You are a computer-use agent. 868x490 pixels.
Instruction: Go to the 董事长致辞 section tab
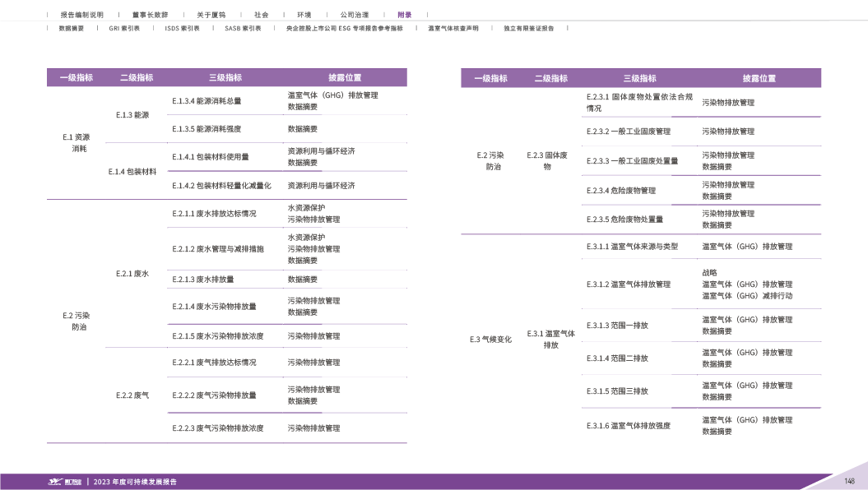pyautogui.click(x=144, y=15)
